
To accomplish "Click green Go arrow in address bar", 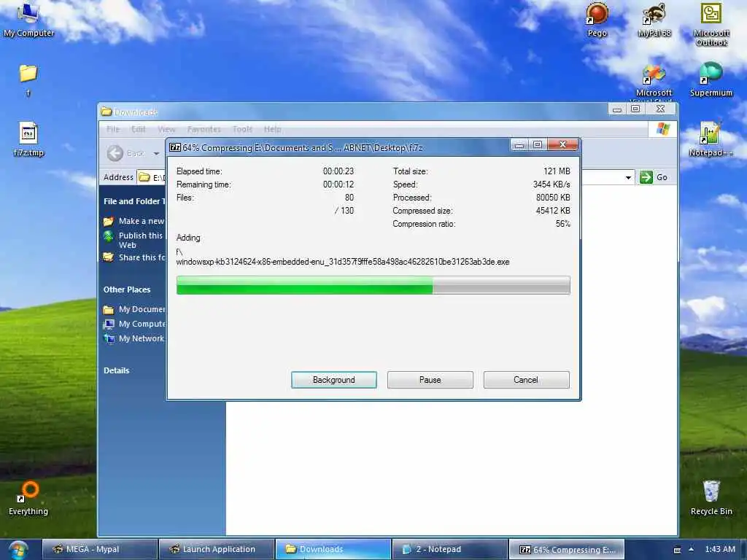I will click(x=646, y=177).
